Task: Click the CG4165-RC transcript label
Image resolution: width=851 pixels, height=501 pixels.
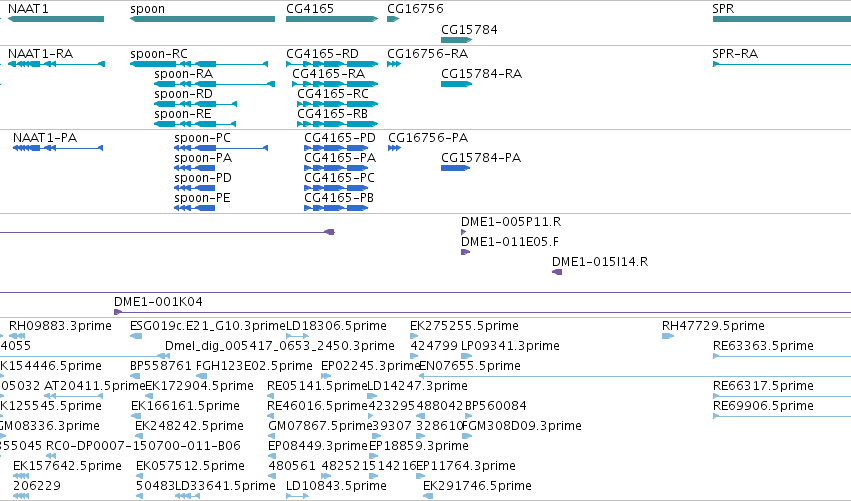Action: pyautogui.click(x=333, y=94)
